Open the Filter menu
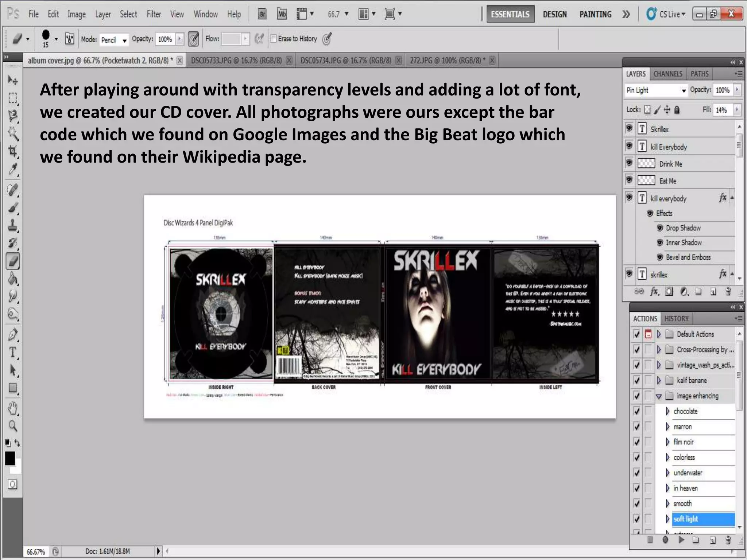Viewport: 747px width, 560px height. pos(154,14)
